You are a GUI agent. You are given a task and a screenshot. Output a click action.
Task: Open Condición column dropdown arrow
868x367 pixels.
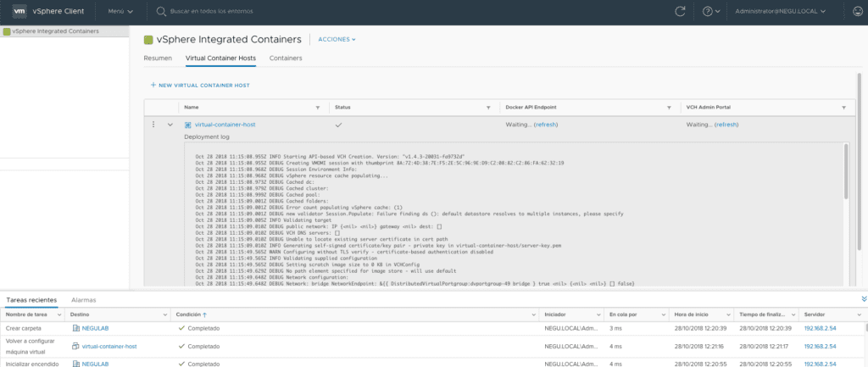pyautogui.click(x=534, y=314)
